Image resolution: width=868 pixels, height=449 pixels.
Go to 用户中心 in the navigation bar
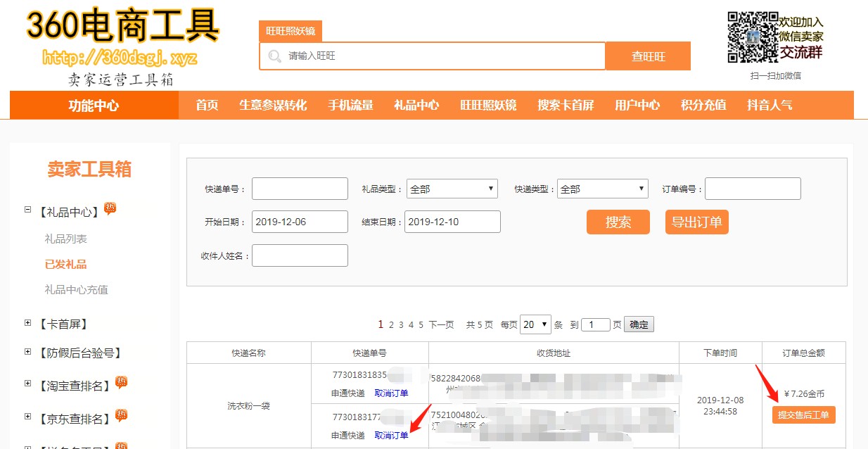pyautogui.click(x=637, y=105)
